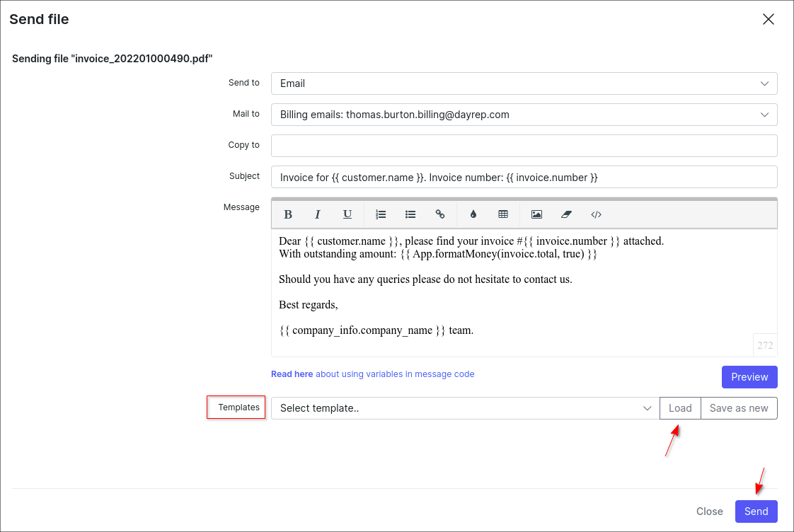Open the Select template dropdown
The height and width of the screenshot is (532, 794).
465,408
